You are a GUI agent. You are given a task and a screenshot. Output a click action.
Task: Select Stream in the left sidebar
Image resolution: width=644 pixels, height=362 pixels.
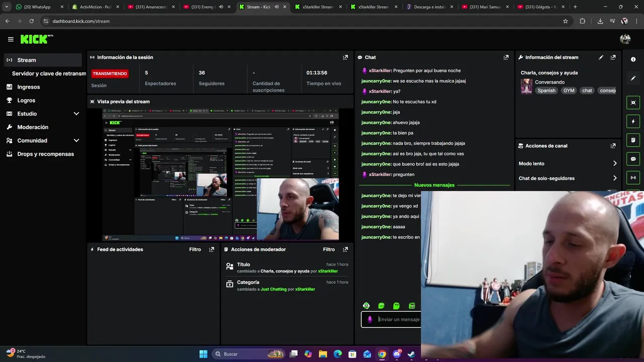click(43, 60)
